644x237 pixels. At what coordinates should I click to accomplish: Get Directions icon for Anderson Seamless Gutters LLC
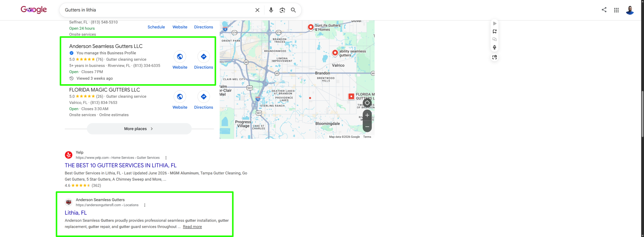click(204, 57)
